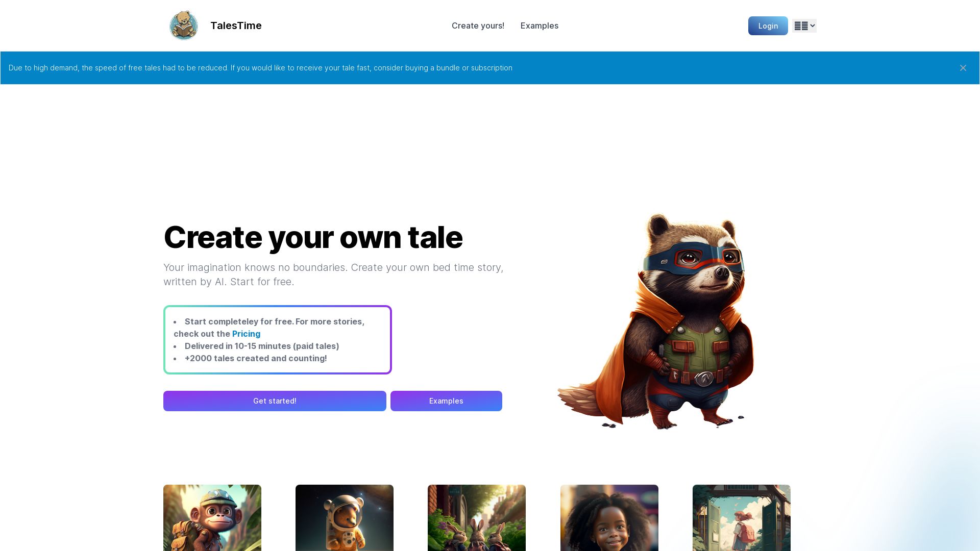Open the language dropdown chevron
980x551 pixels.
pos(812,26)
